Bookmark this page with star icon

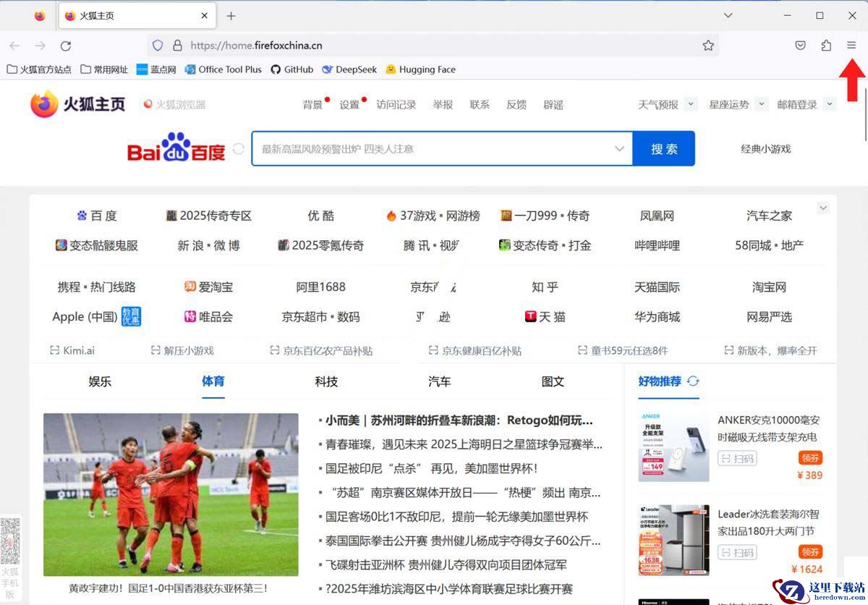tap(708, 46)
